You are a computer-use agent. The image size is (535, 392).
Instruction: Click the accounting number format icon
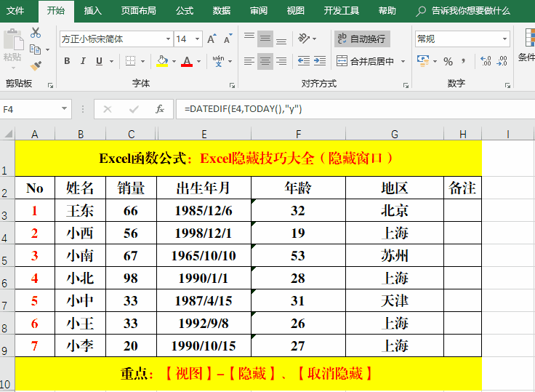(x=423, y=61)
